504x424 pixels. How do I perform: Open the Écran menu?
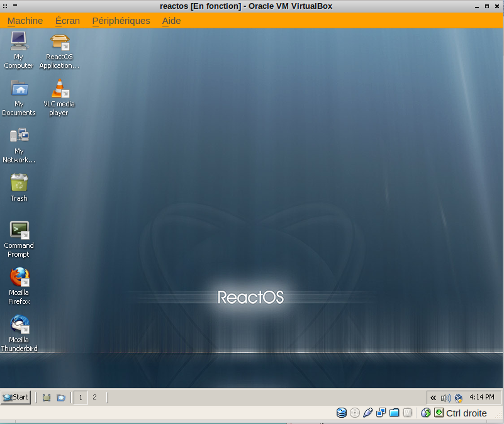pyautogui.click(x=67, y=21)
